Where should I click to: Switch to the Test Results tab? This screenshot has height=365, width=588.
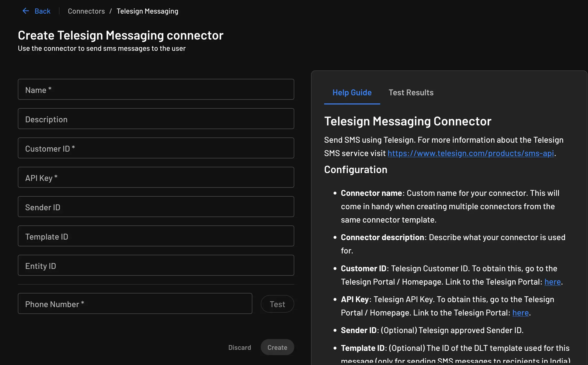point(411,92)
